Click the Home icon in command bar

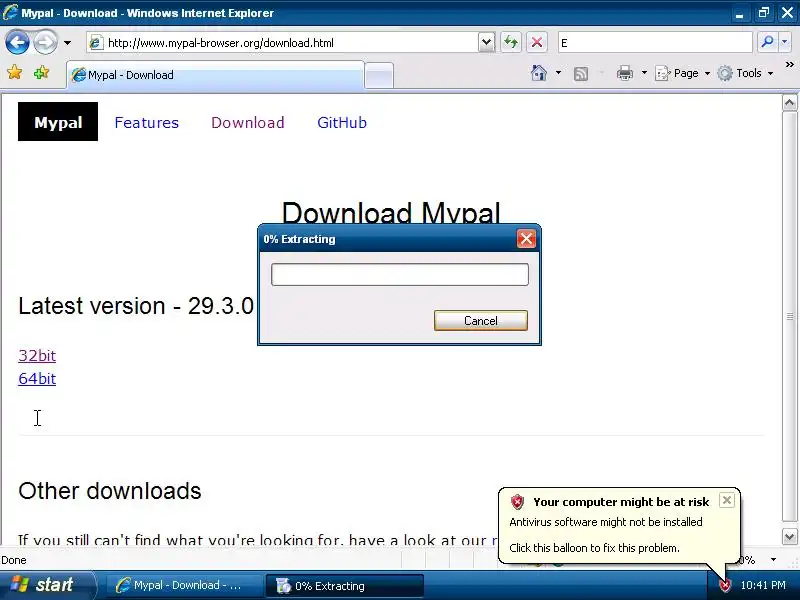click(539, 73)
